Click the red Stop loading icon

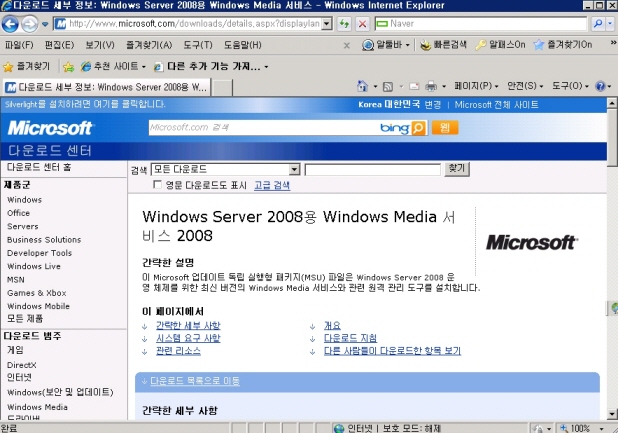click(362, 24)
